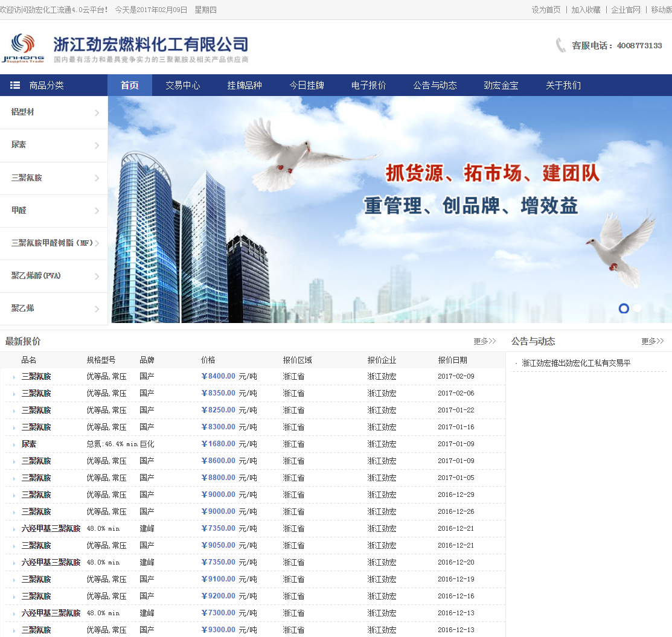The width and height of the screenshot is (672, 637).
Task: Expand the 聚乙烯醇(PVA) category arrow
Action: tap(97, 276)
